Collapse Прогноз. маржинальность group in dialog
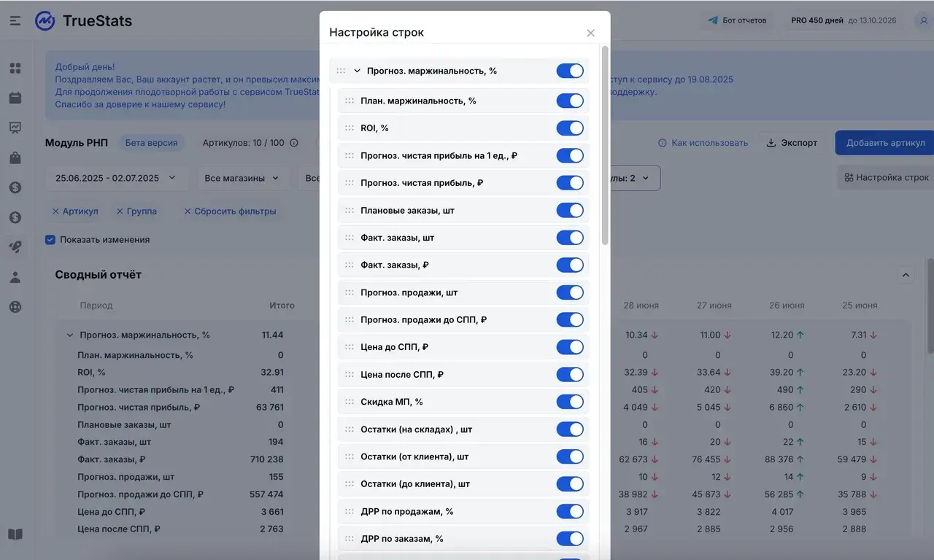This screenshot has width=934, height=560. [x=357, y=71]
